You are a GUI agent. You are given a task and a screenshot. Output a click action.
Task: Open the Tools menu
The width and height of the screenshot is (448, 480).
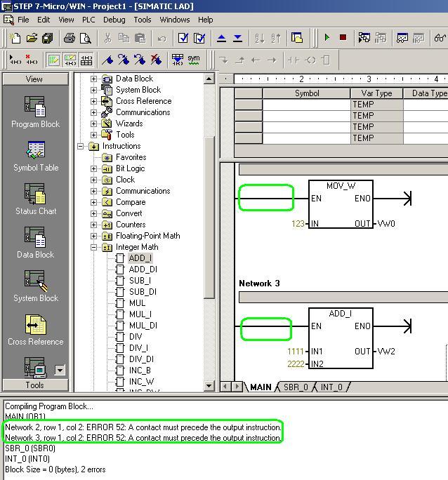[x=143, y=20]
